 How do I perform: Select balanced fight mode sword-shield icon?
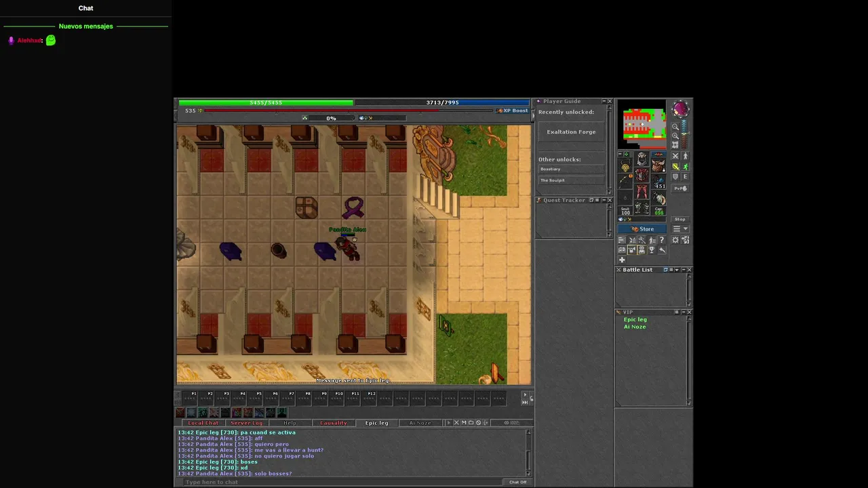point(675,167)
